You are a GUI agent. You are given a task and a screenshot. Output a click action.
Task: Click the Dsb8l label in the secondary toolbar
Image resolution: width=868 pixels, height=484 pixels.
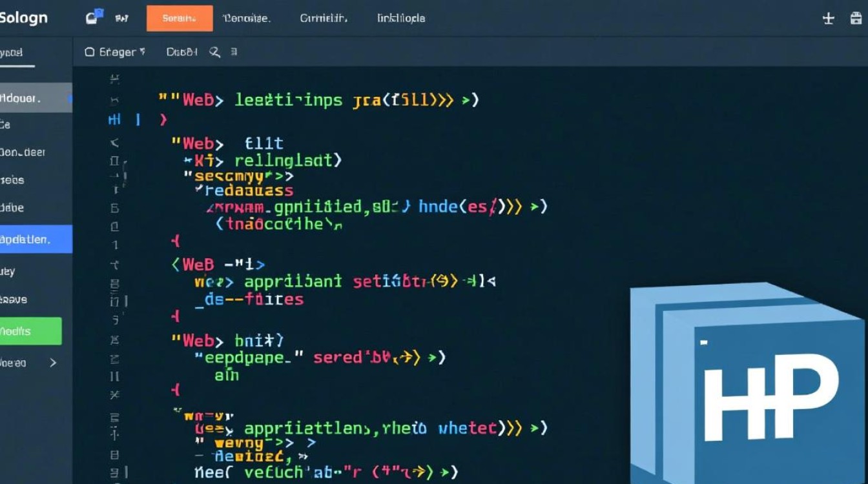click(x=181, y=52)
